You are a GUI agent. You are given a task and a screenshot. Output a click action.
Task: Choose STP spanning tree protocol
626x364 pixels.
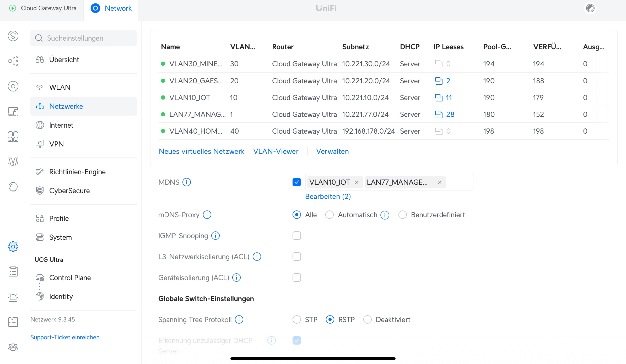296,319
